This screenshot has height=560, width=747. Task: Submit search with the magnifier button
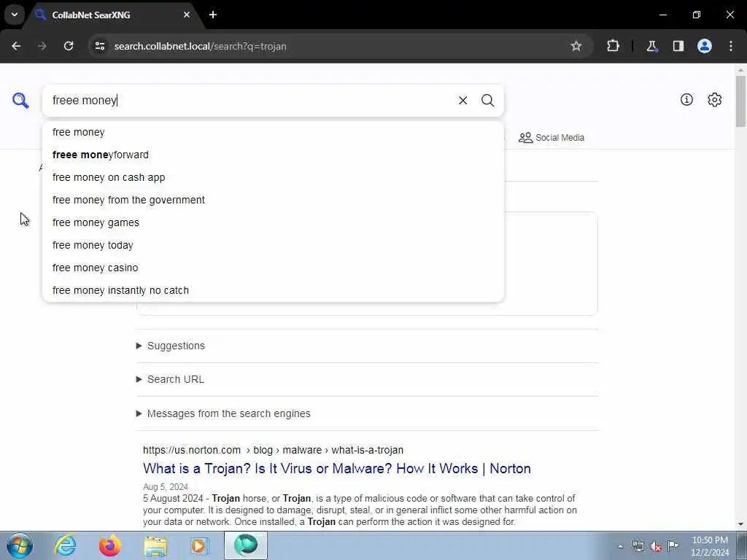click(487, 101)
